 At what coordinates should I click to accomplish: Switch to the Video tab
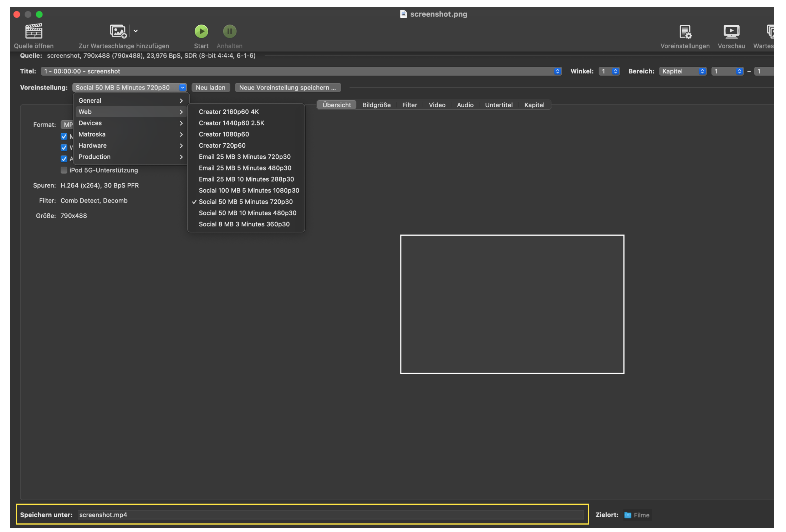(437, 105)
